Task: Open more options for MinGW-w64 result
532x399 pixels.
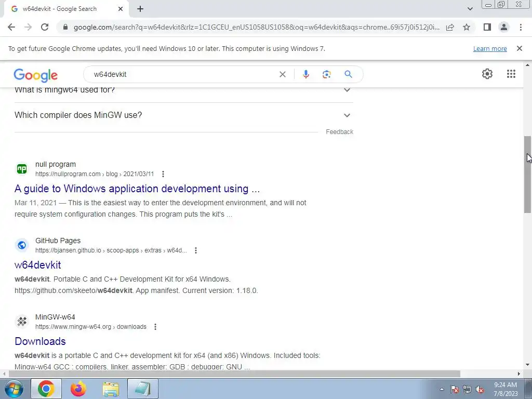Action: click(155, 327)
